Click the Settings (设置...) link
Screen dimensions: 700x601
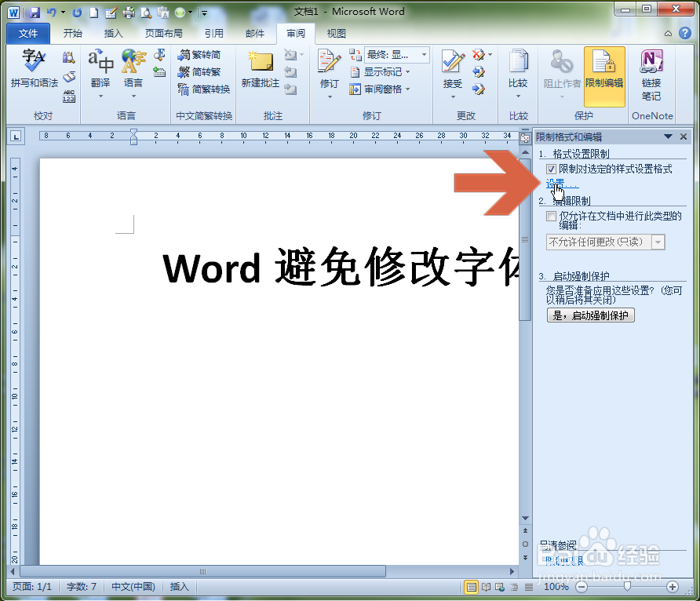pyautogui.click(x=562, y=184)
